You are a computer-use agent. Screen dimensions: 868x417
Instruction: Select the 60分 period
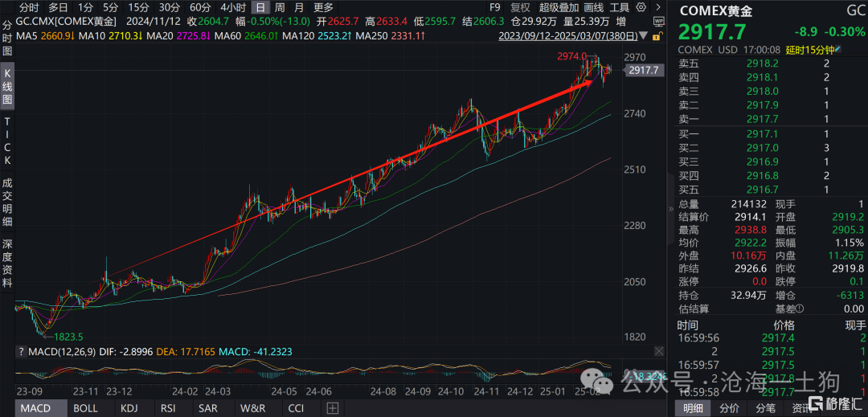coord(199,7)
